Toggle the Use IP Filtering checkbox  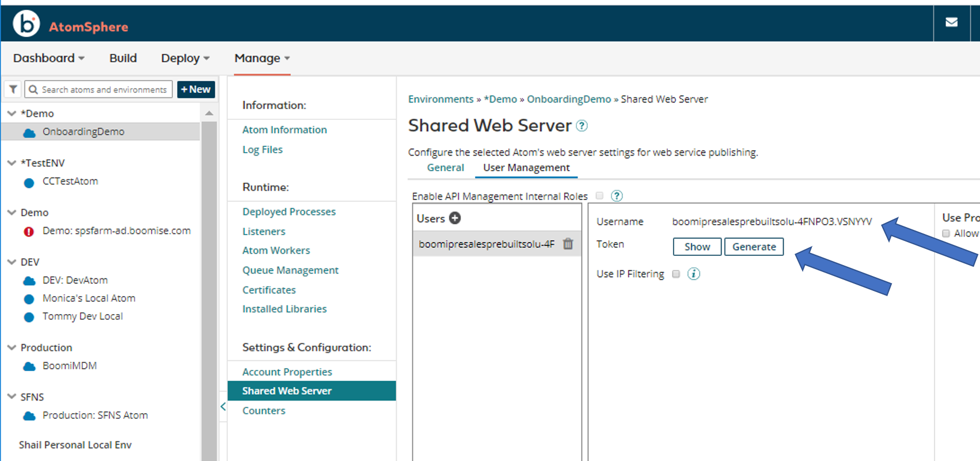tap(676, 274)
